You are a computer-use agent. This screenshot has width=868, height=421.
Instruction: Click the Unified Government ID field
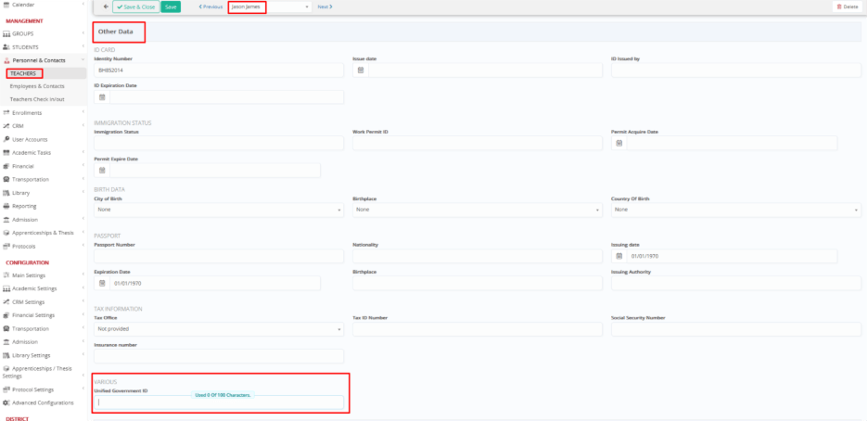(x=219, y=403)
